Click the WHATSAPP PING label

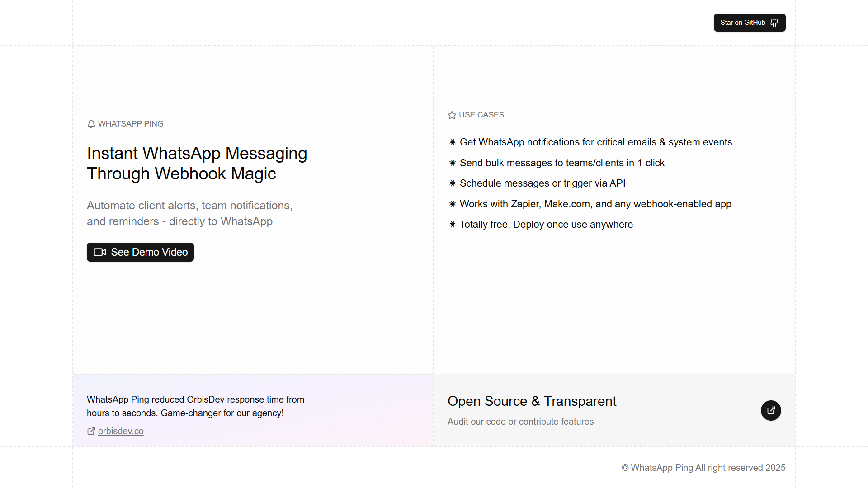pyautogui.click(x=131, y=124)
